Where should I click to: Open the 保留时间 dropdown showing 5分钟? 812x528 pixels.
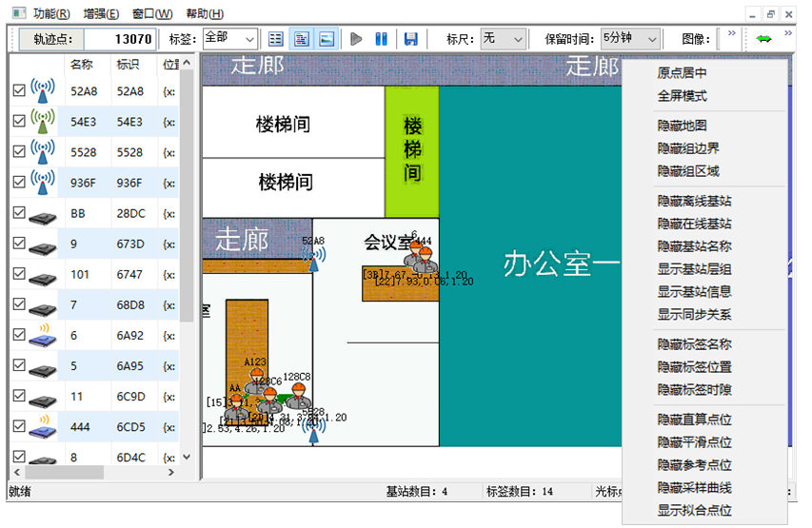coord(630,39)
